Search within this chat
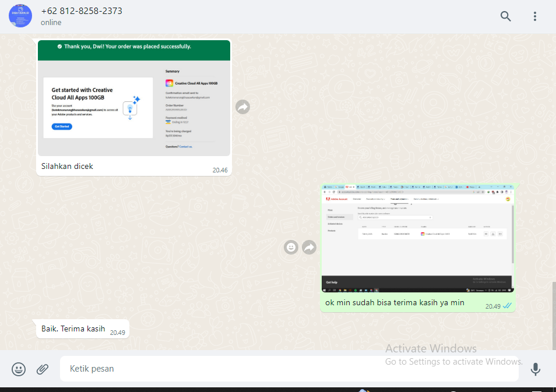Screen dimensions: 556x392 coord(506,16)
